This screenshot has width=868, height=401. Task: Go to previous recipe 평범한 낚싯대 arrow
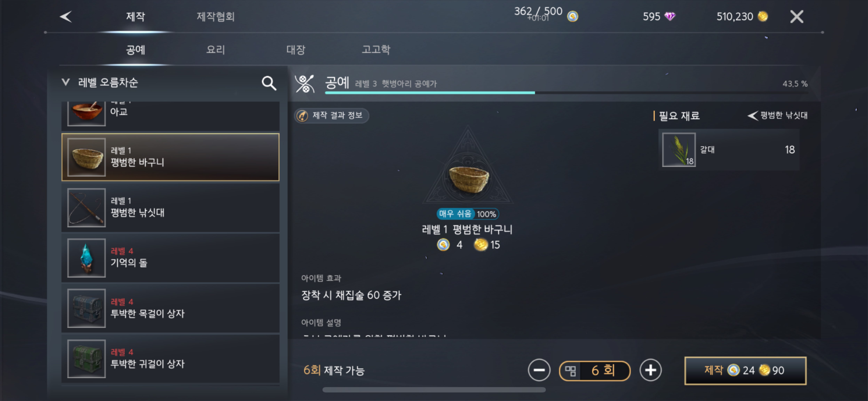click(x=752, y=116)
